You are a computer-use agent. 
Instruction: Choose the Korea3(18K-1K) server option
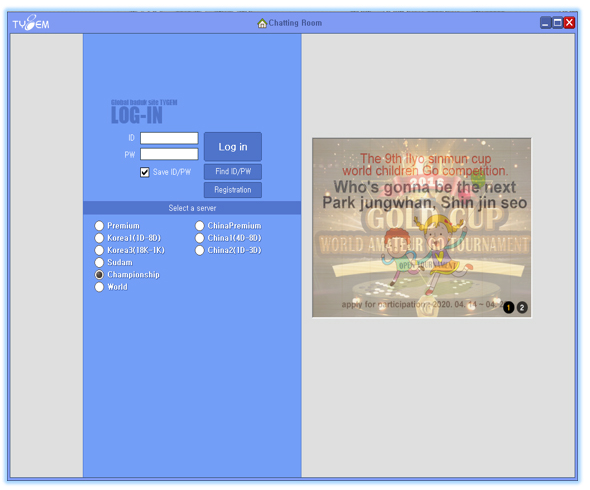(99, 250)
